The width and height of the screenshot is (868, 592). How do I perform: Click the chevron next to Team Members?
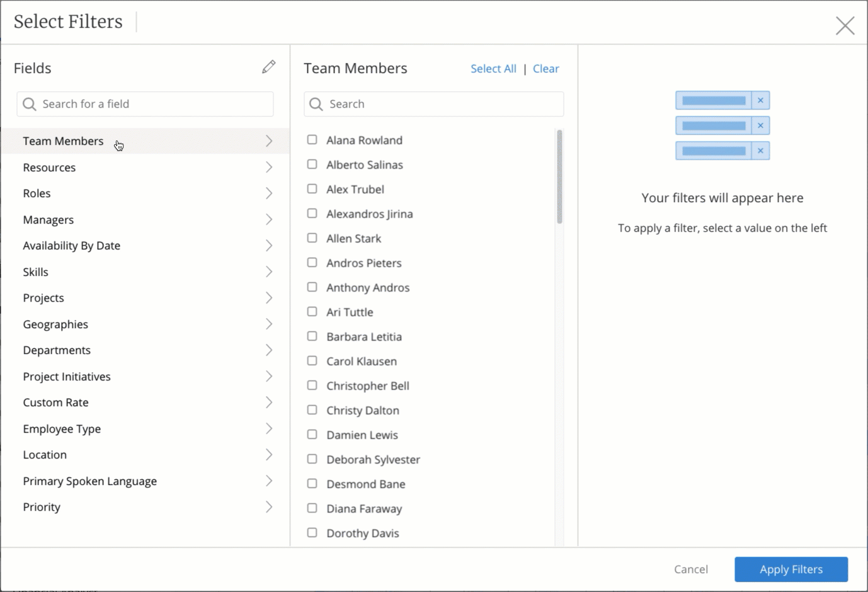[268, 140]
